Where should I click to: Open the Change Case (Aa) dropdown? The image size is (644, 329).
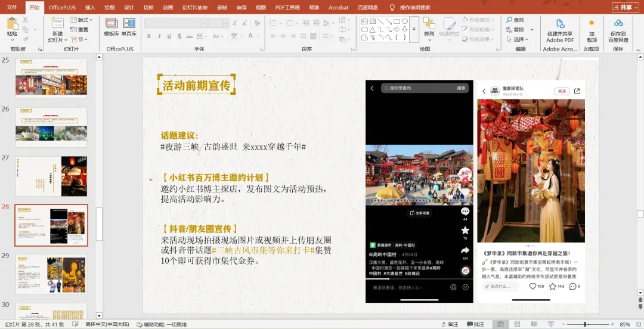tap(218, 36)
